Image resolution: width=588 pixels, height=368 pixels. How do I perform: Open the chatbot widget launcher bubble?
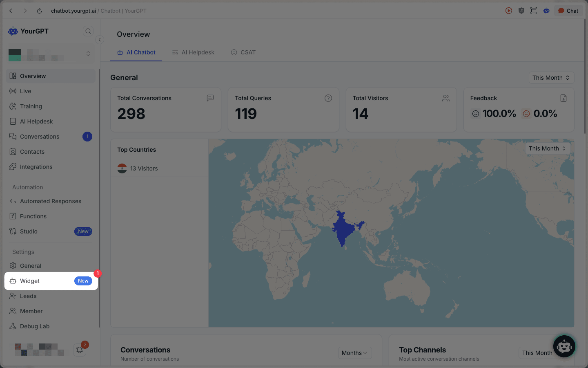pyautogui.click(x=564, y=346)
